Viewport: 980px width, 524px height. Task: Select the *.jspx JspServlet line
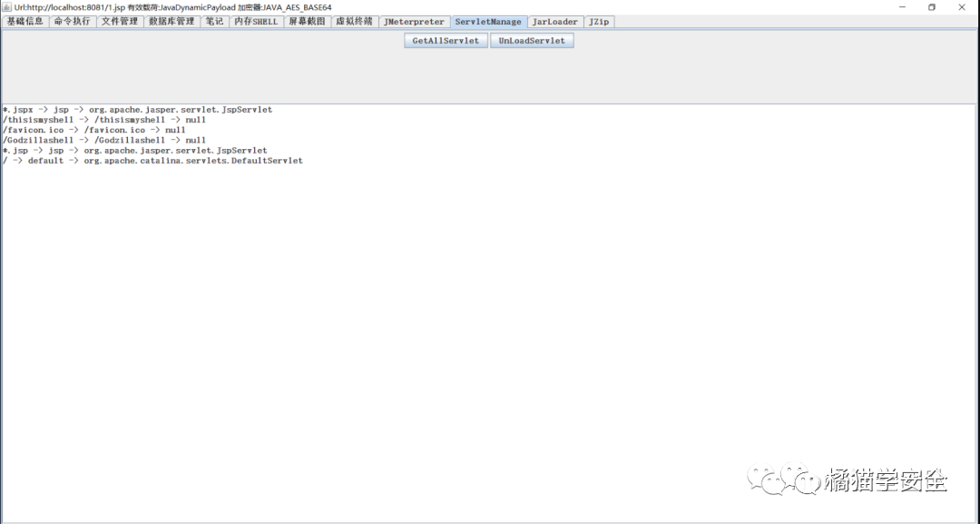(x=138, y=109)
